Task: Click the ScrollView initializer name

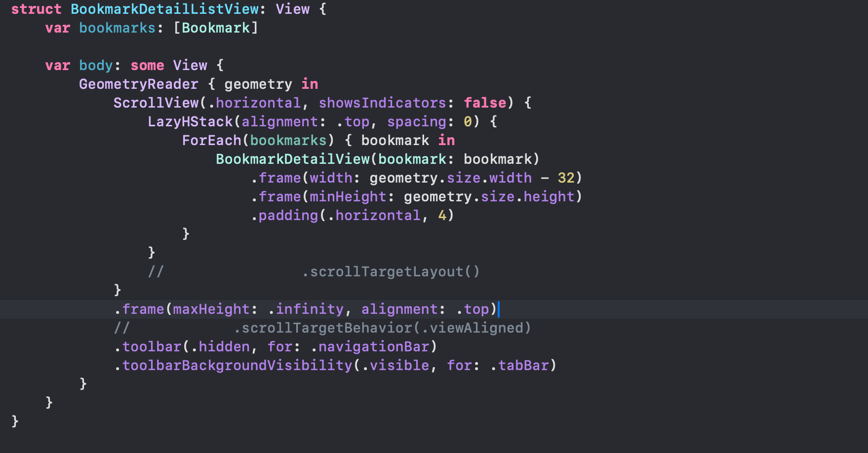Action: coord(156,103)
